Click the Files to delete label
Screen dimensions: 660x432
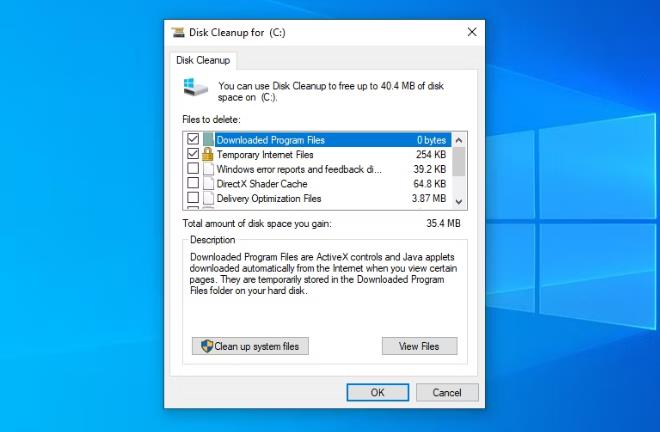[211, 120]
